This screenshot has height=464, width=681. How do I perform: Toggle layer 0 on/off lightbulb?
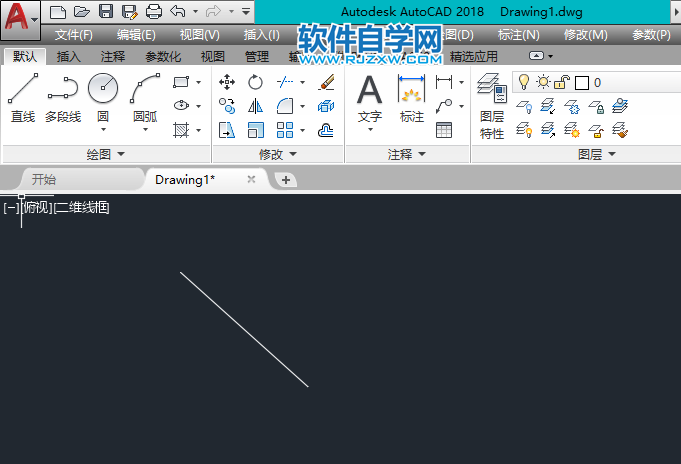pyautogui.click(x=524, y=82)
